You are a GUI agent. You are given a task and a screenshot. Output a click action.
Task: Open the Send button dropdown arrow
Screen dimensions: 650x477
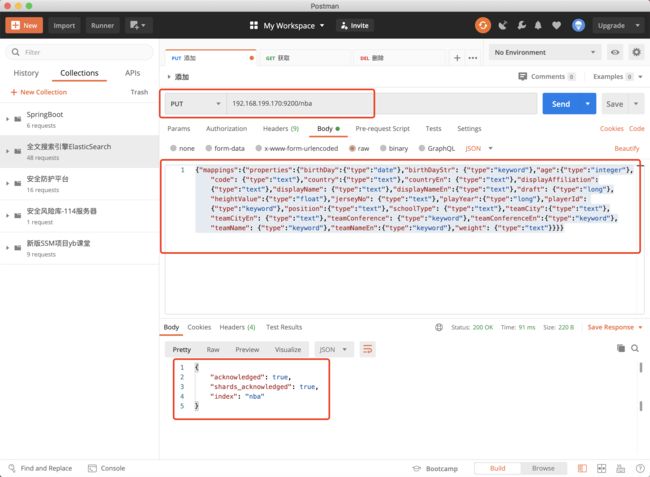pos(587,104)
